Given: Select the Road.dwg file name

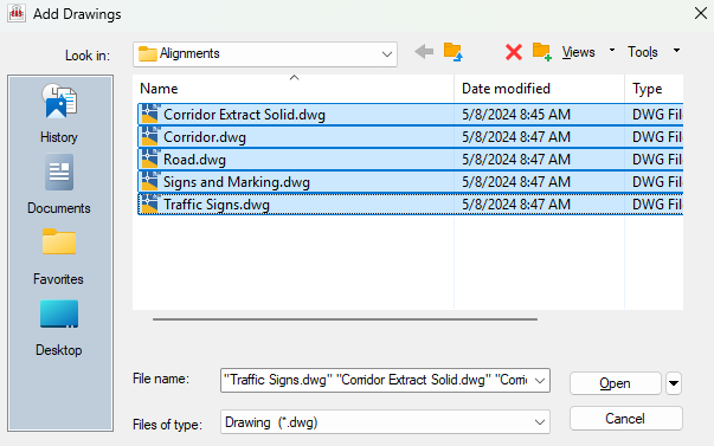Looking at the screenshot, I should 194,159.
